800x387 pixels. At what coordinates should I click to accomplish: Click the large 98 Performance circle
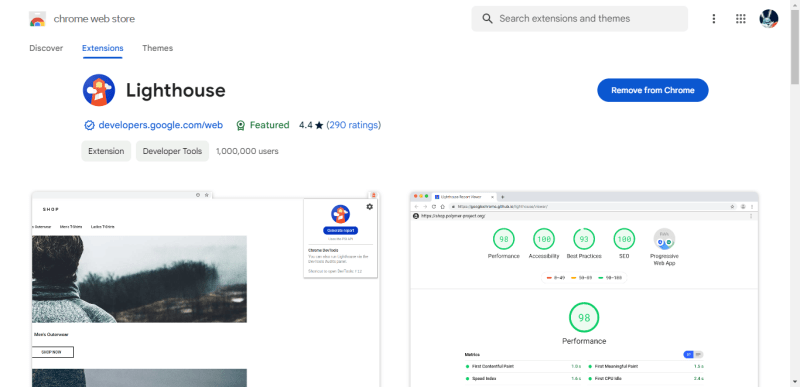pyautogui.click(x=584, y=318)
